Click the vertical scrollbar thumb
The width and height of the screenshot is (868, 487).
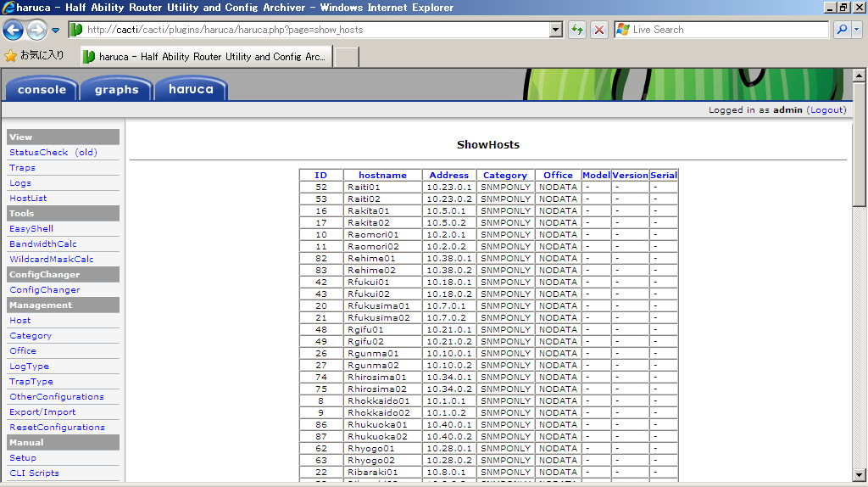click(x=859, y=144)
